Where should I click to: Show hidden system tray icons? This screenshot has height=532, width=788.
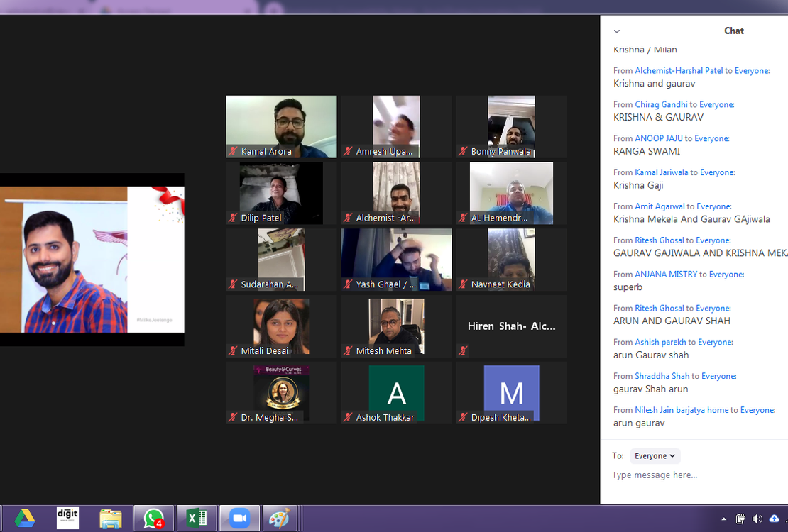[723, 519]
